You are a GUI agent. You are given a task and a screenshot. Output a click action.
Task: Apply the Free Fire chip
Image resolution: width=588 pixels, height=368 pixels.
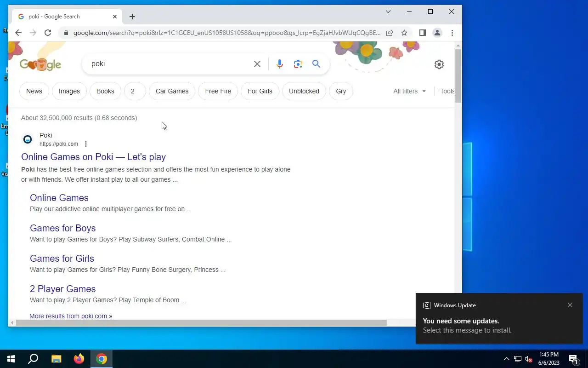point(218,91)
